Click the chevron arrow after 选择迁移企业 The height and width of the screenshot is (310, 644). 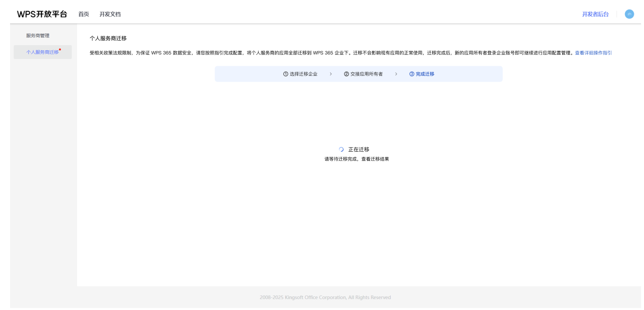coord(331,74)
